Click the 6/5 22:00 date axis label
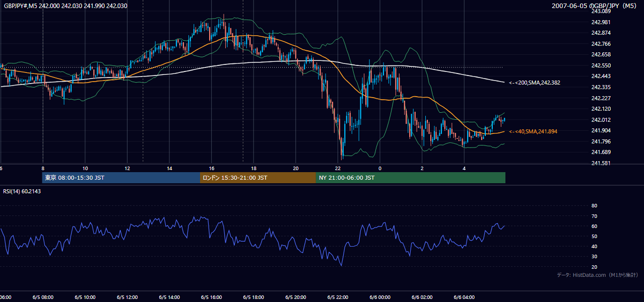This screenshot has height=302, width=644. point(338,297)
